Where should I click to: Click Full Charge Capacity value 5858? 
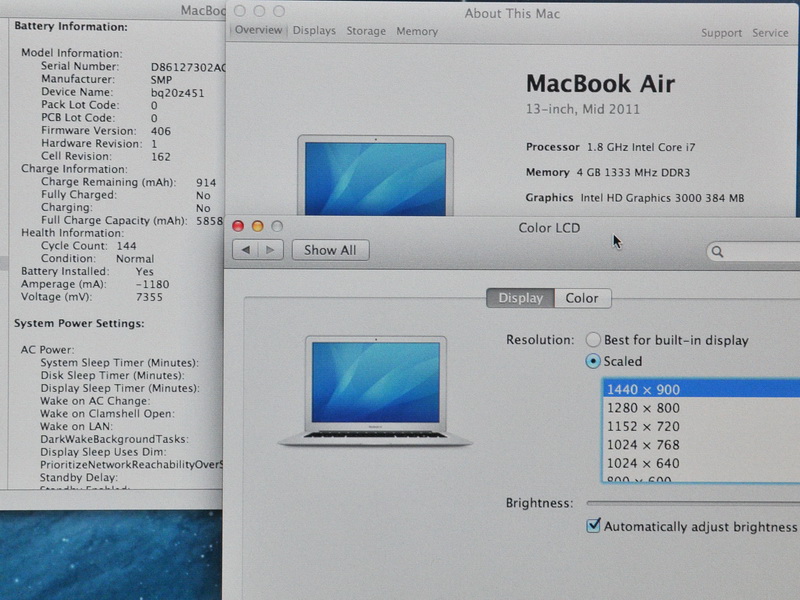coord(210,221)
